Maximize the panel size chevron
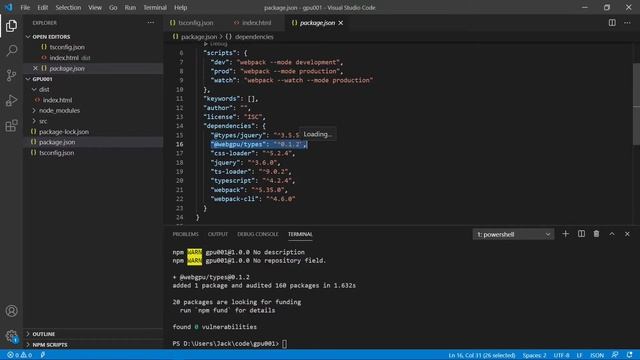Image resolution: width=640 pixels, height=360 pixels. click(612, 234)
